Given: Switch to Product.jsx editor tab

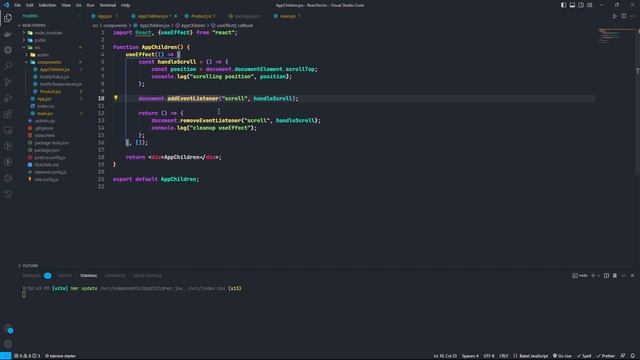Looking at the screenshot, I should coord(200,16).
